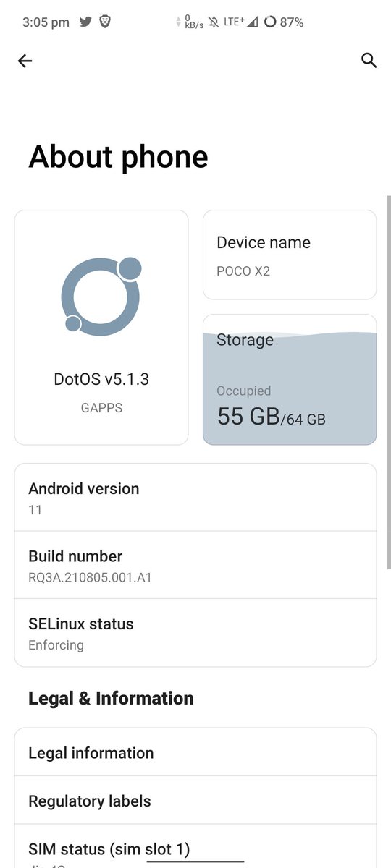
Task: Tap the Build number entry
Action: pyautogui.click(x=195, y=565)
